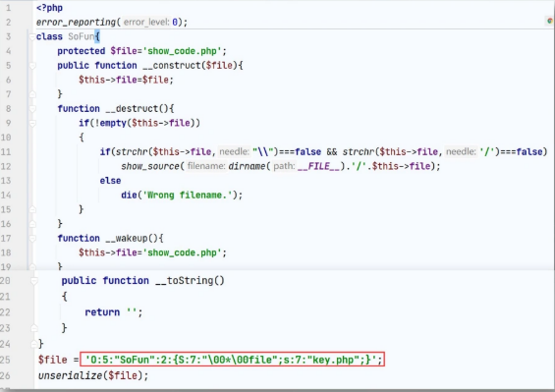555x392 pixels.
Task: Click the serialized SoFun payload string
Action: coord(232,360)
